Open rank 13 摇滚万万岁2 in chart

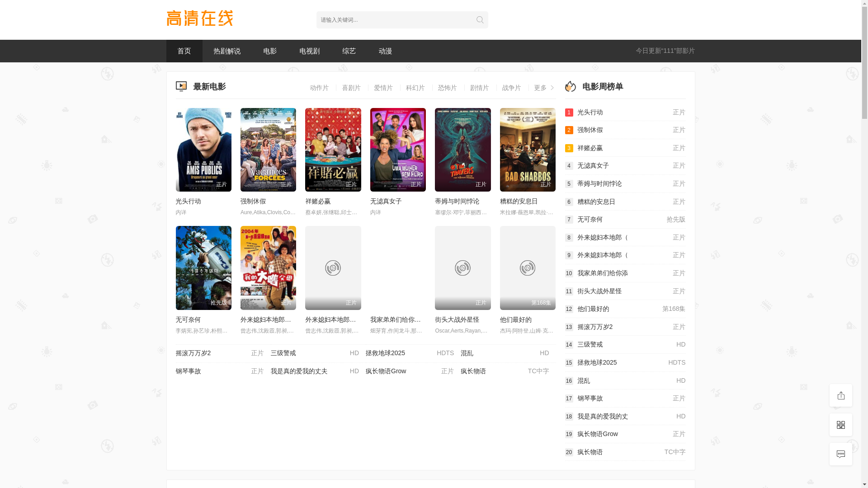click(625, 327)
